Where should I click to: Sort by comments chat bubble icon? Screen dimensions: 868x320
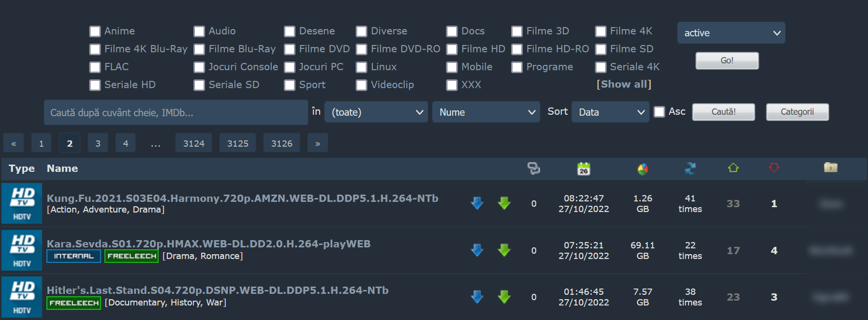(x=534, y=168)
